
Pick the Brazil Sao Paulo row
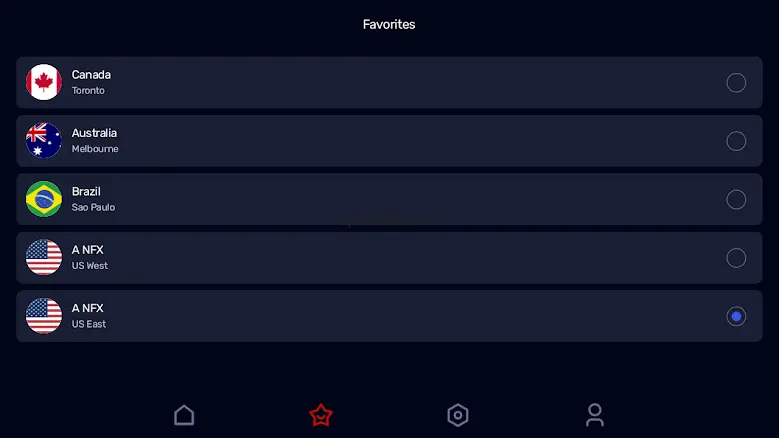[x=389, y=199]
